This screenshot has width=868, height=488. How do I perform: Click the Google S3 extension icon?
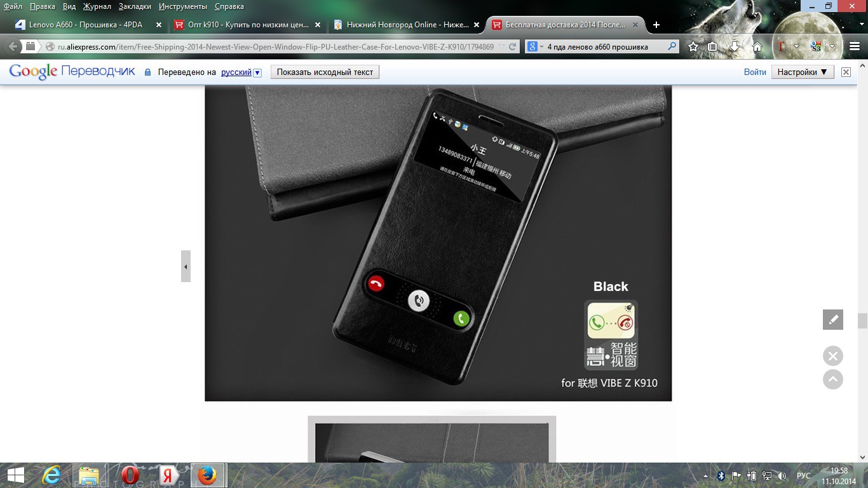[816, 46]
